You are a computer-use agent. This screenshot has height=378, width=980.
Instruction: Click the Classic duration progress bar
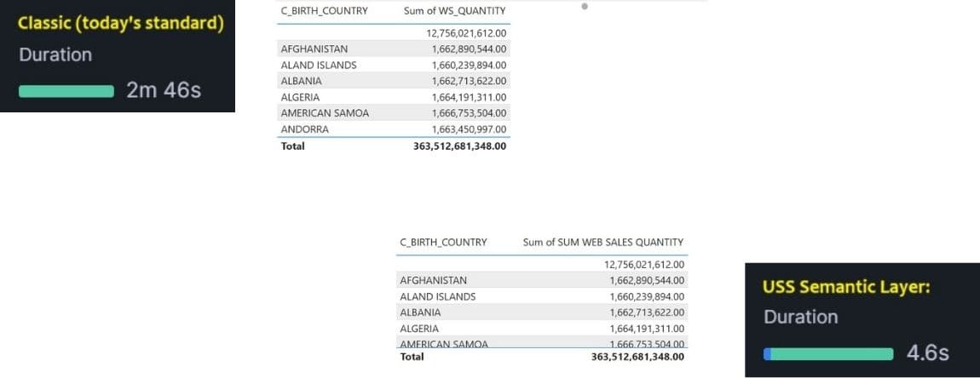pyautogui.click(x=66, y=91)
